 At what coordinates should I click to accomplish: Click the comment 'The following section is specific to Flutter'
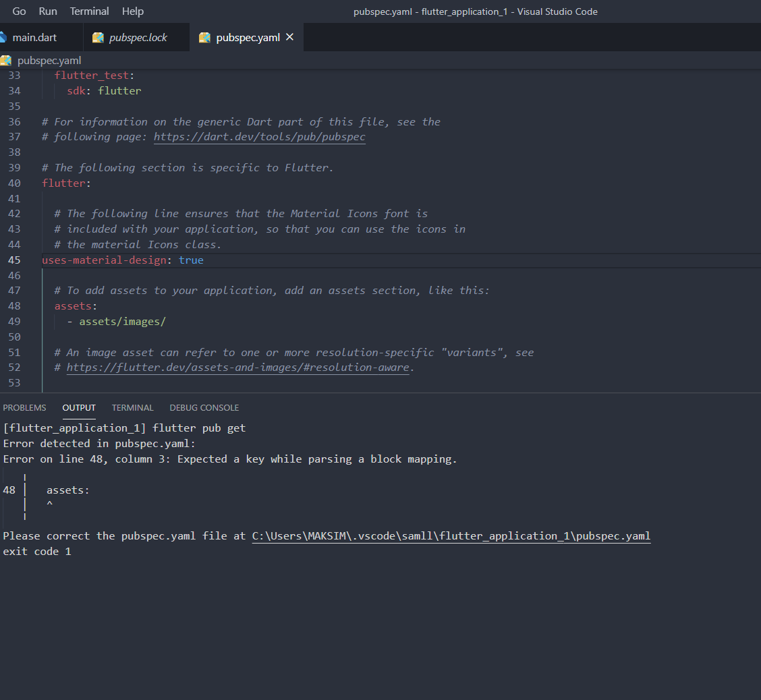pos(188,168)
